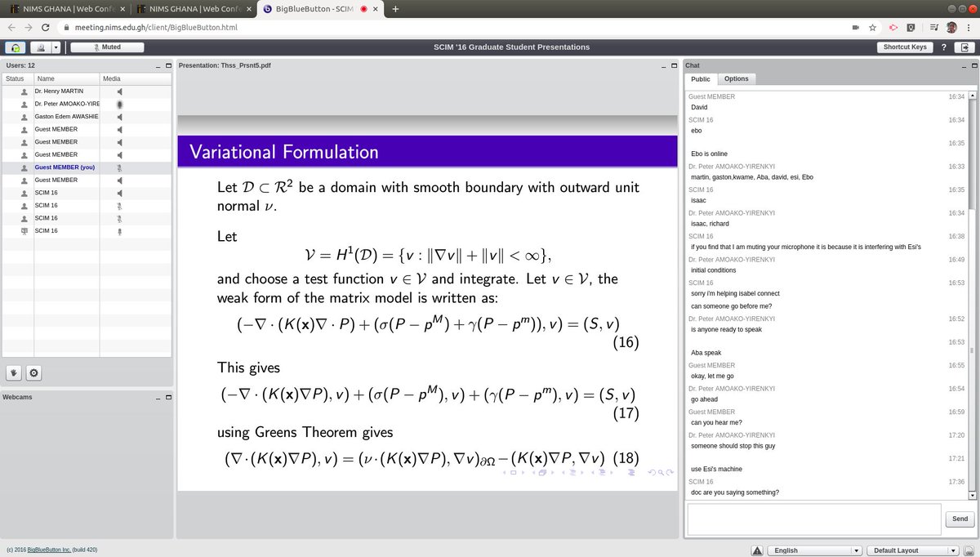Screen dimensions: 980x557
Task: Open the English language dropdown
Action: 815,550
